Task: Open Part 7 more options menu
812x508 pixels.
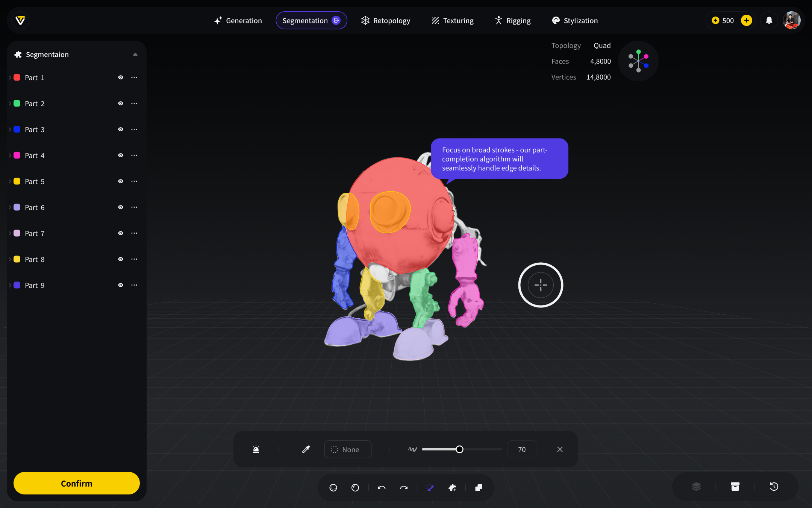Action: click(134, 233)
